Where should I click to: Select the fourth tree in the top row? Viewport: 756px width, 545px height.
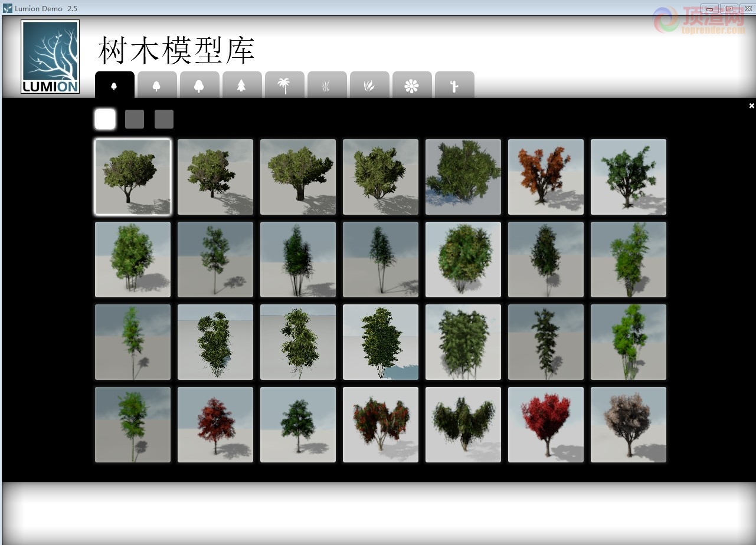pos(381,177)
